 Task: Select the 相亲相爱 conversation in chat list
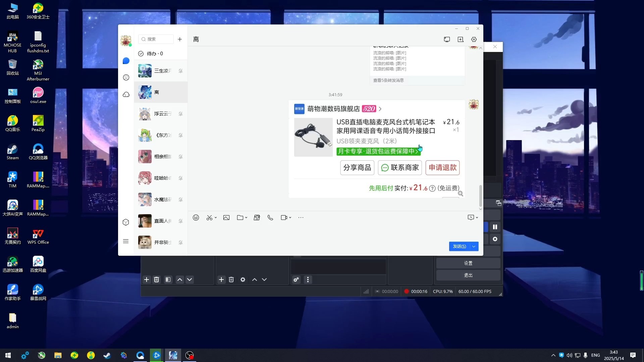tap(161, 157)
